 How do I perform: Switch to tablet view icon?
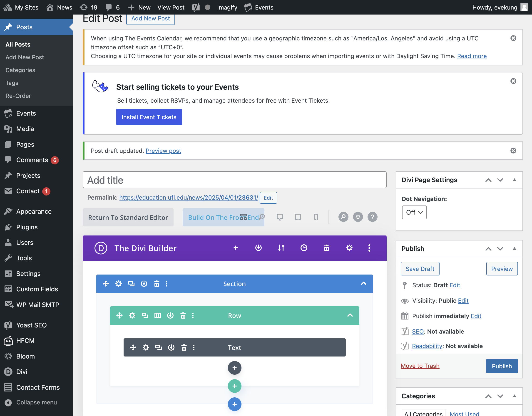tap(298, 217)
